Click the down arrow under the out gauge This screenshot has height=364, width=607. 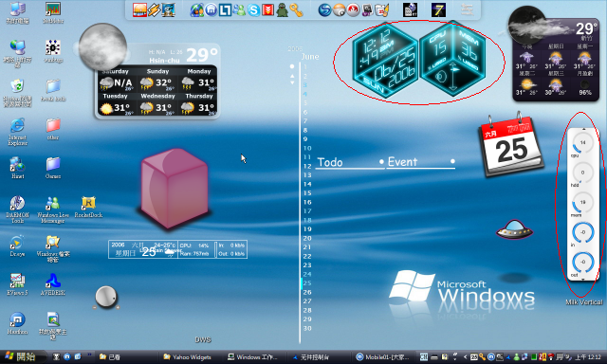[x=583, y=279]
